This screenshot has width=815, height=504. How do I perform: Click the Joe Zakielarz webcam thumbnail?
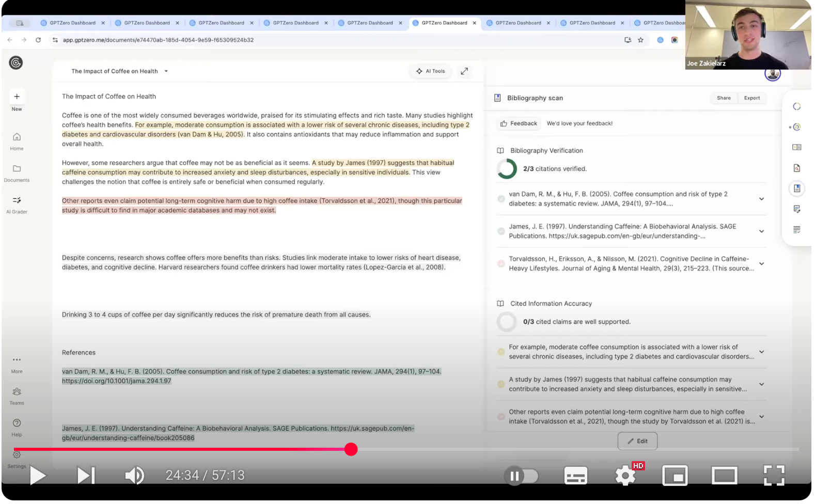point(748,35)
